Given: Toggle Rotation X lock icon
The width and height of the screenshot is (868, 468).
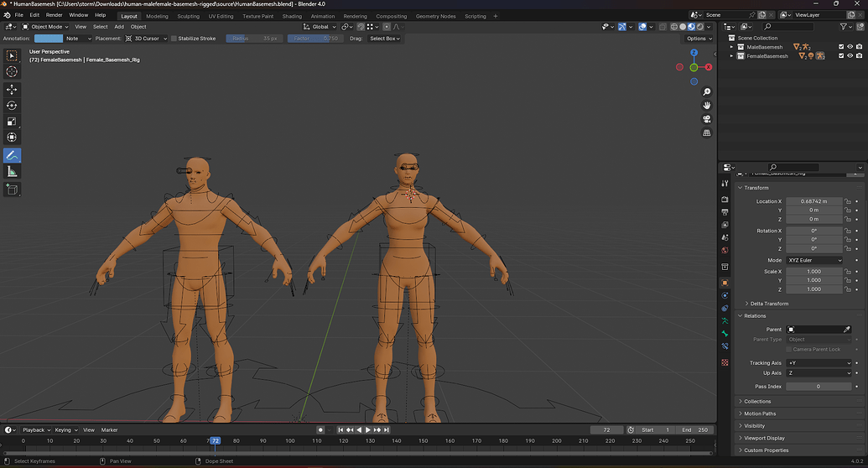Looking at the screenshot, I should coord(848,231).
